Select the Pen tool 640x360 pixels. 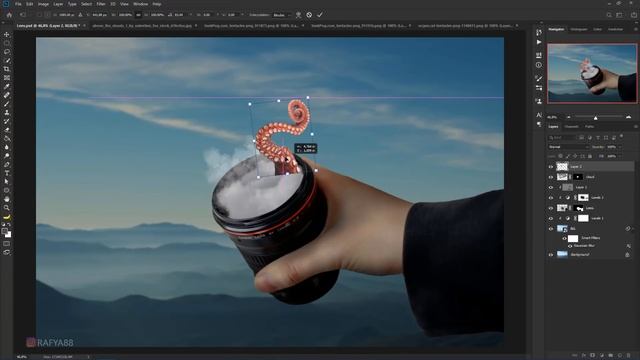coord(7,164)
